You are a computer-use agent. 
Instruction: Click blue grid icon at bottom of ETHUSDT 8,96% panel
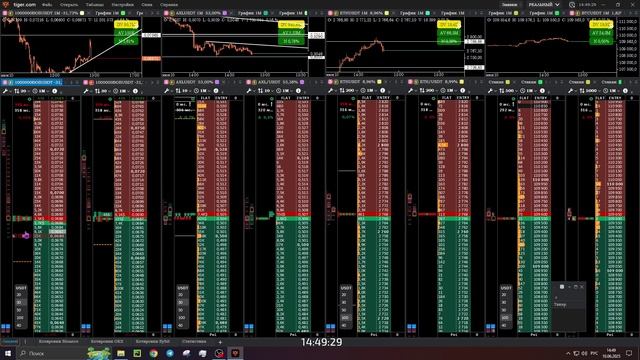(330, 327)
